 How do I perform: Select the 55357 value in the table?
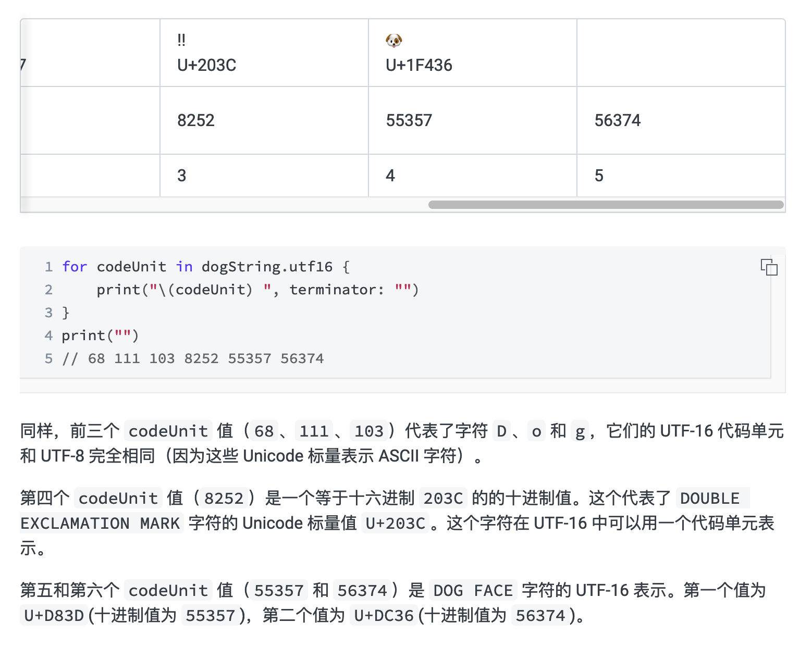(409, 120)
